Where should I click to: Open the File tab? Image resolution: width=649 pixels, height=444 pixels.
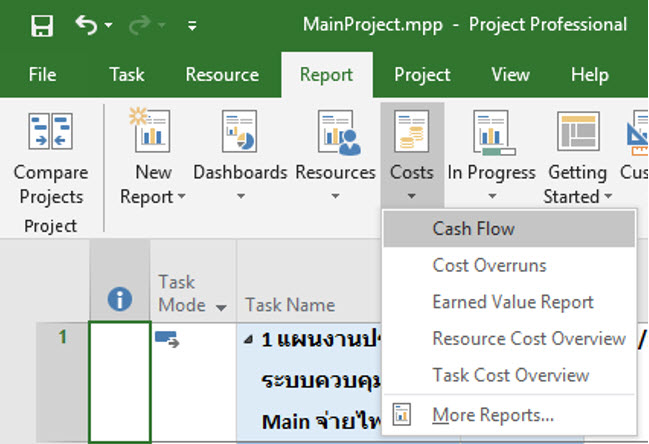point(42,75)
